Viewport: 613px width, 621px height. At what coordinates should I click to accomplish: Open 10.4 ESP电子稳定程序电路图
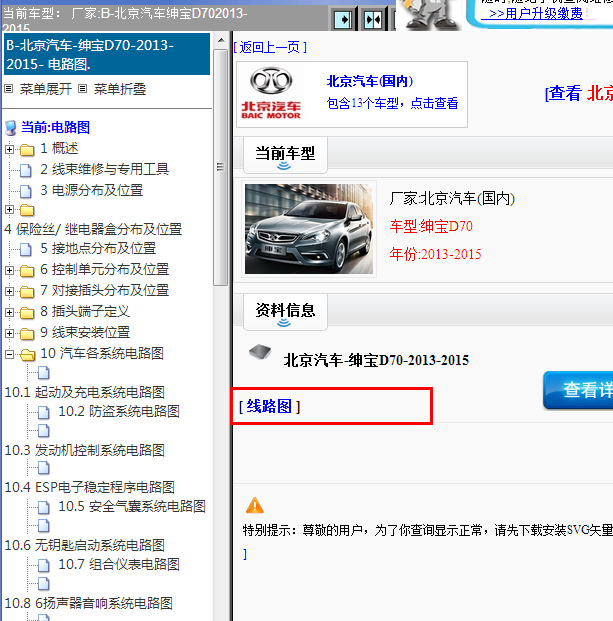click(x=89, y=487)
